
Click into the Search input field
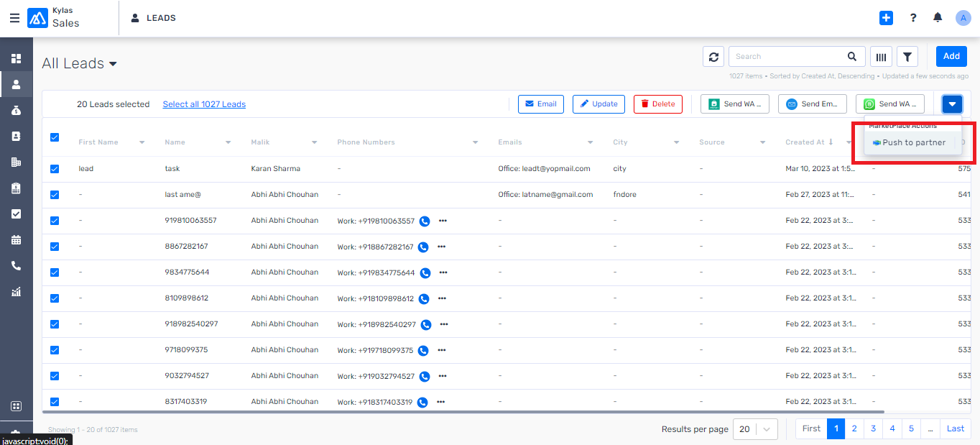[787, 57]
